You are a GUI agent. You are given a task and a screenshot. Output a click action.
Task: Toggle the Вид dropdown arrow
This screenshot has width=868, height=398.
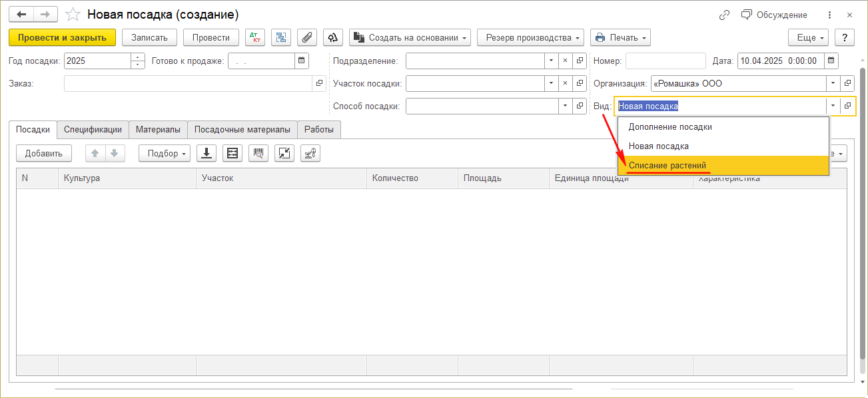(833, 106)
